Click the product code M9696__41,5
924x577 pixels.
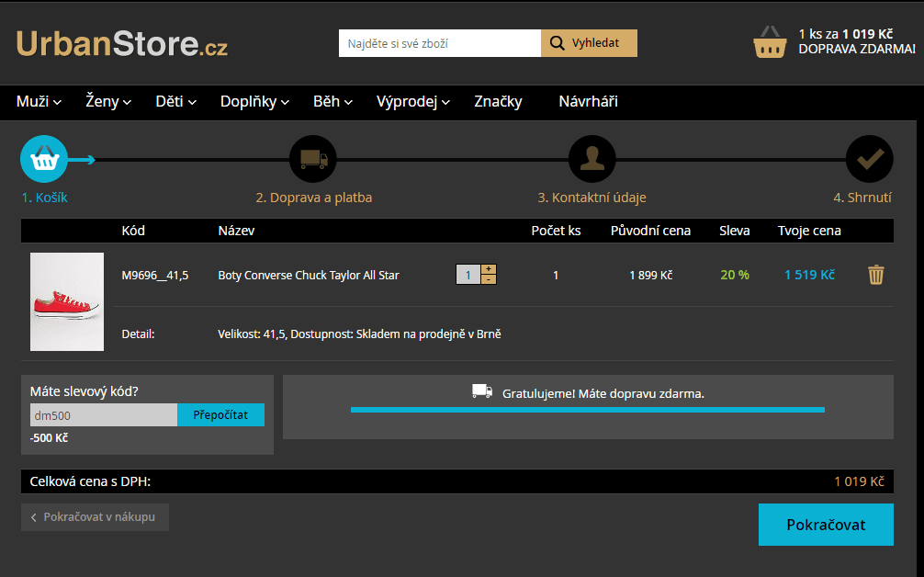[155, 276]
